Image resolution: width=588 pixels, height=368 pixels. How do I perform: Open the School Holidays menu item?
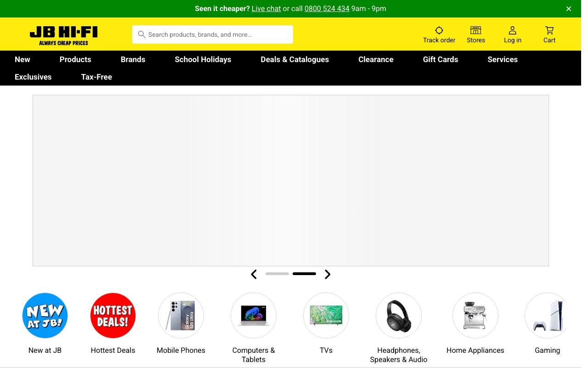[203, 59]
